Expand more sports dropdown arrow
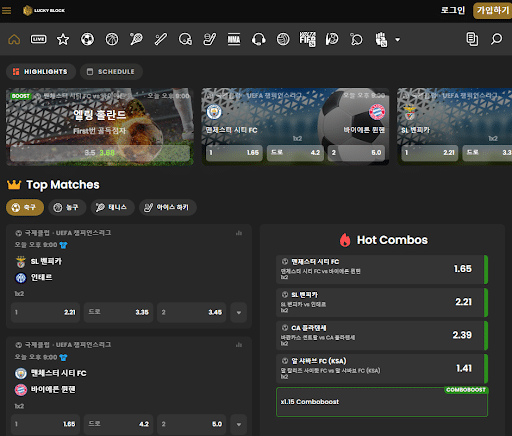Image resolution: width=512 pixels, height=436 pixels. click(397, 40)
